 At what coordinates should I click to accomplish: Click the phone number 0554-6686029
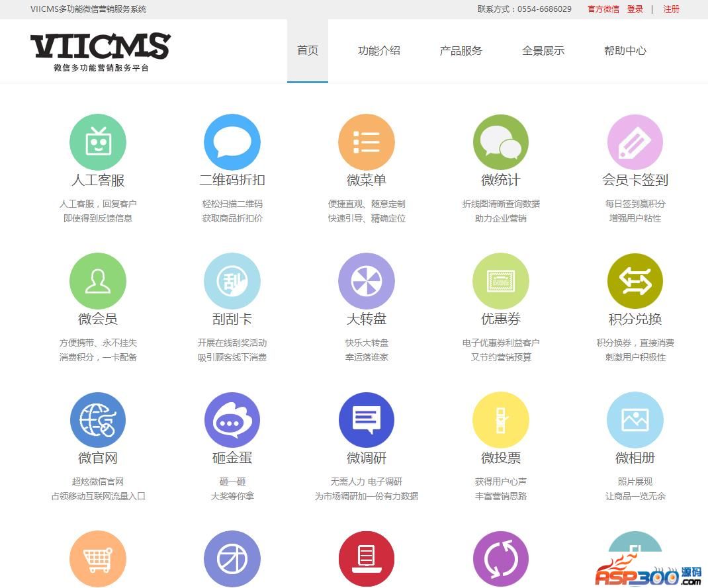click(x=544, y=9)
